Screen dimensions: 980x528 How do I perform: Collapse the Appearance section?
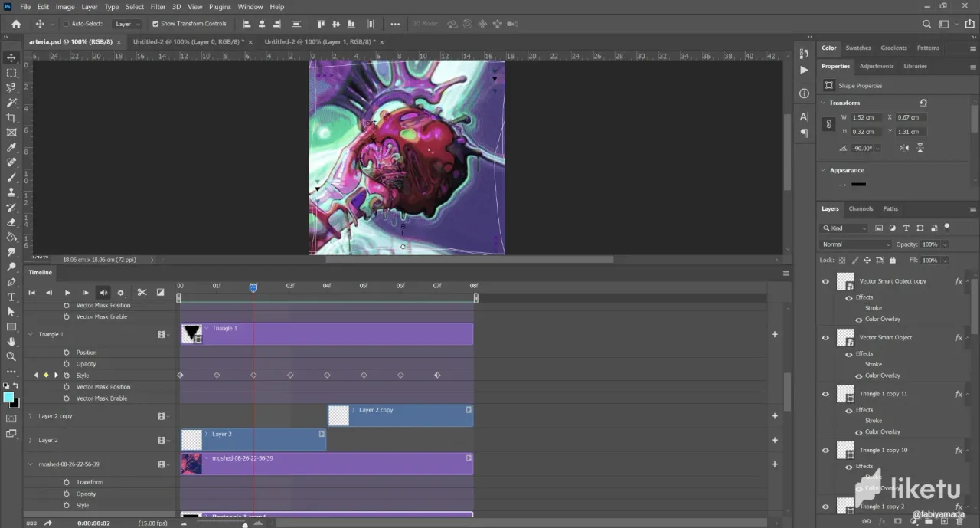[x=824, y=170]
